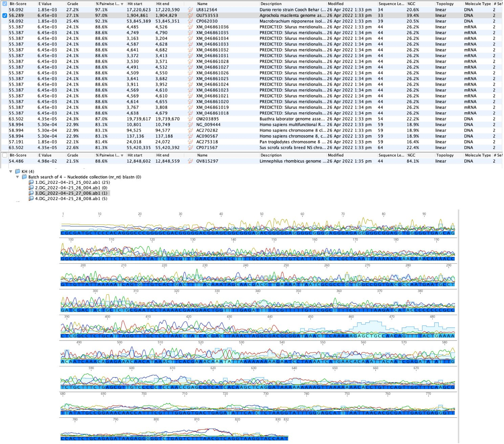Viewport: 504px width, 444px height.
Task: Click the document icon for CP062030
Action: coord(190,21)
